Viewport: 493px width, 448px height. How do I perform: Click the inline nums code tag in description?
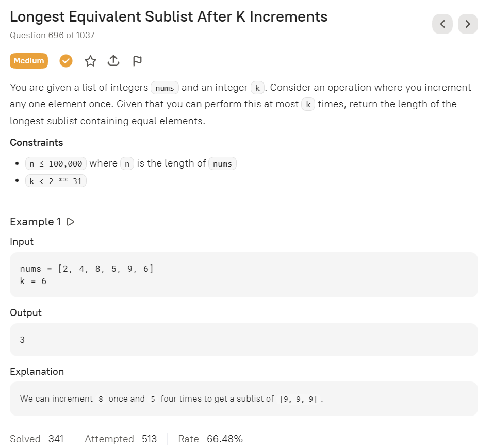pos(165,88)
